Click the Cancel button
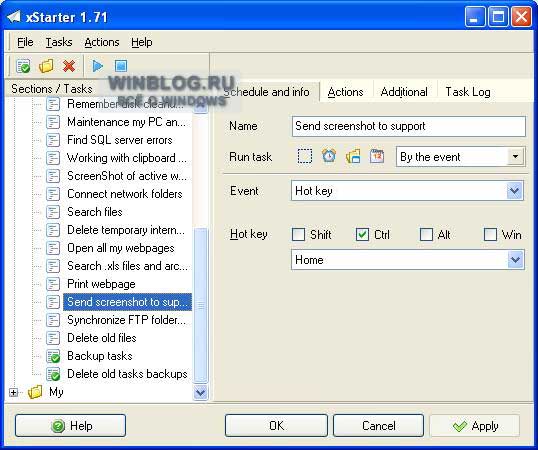The height and width of the screenshot is (450, 538). click(x=378, y=426)
